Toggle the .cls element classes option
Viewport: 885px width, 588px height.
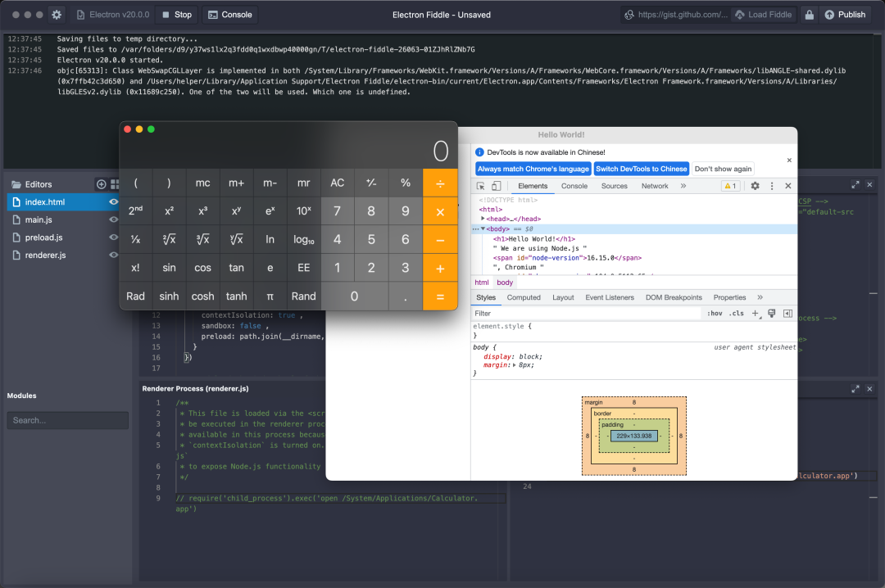coord(737,314)
